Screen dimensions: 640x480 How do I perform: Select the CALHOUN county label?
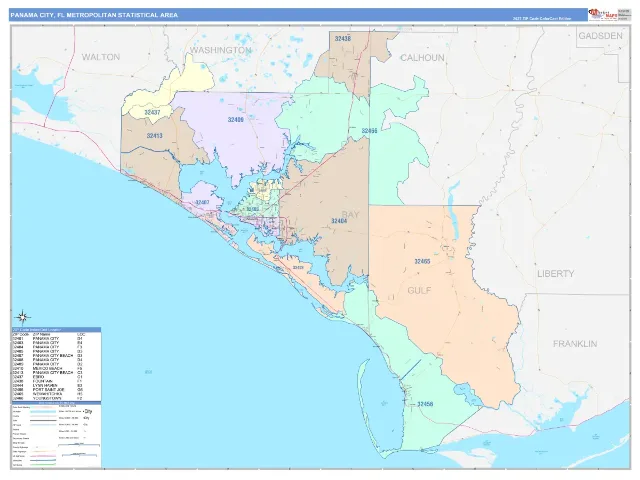tap(422, 58)
